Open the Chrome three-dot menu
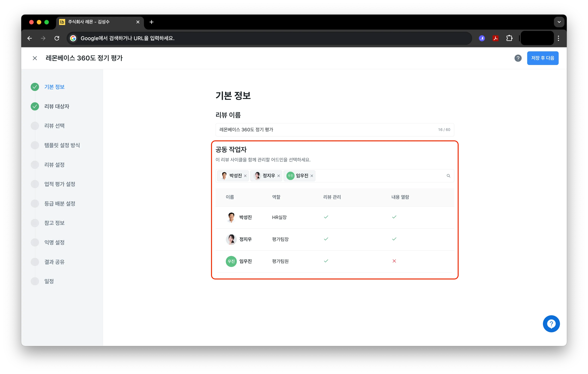 pyautogui.click(x=558, y=38)
